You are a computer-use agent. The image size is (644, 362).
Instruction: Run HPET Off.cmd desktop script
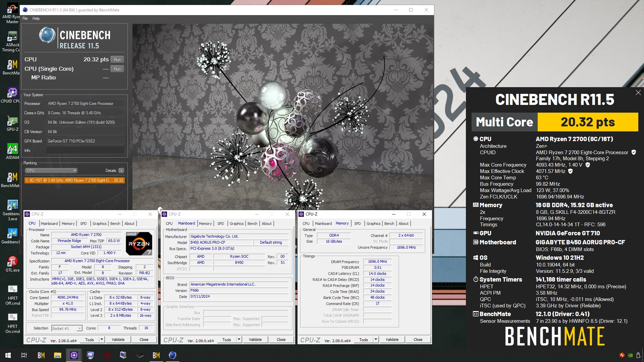[x=12, y=295]
